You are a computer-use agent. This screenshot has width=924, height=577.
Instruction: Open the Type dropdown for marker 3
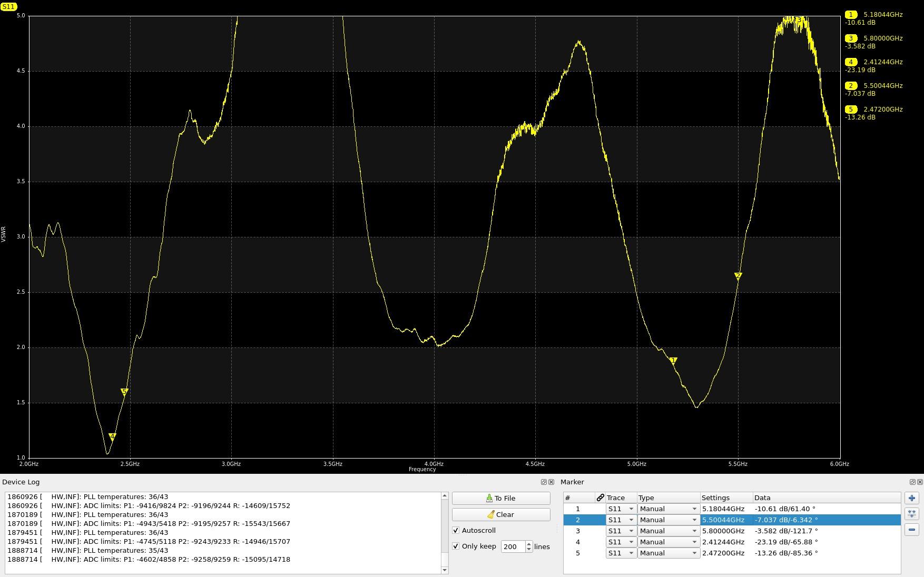point(669,531)
